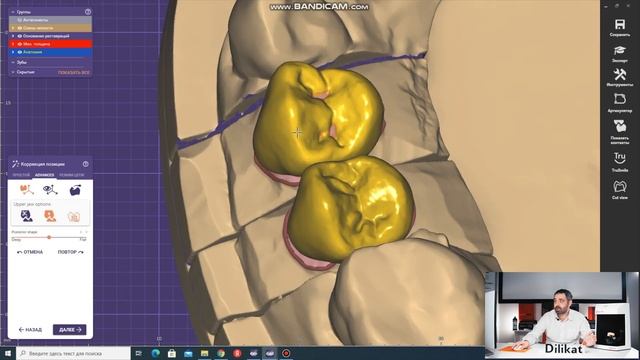Open Microsoft Store from the taskbar
This screenshot has width=640, height=360.
point(172,353)
